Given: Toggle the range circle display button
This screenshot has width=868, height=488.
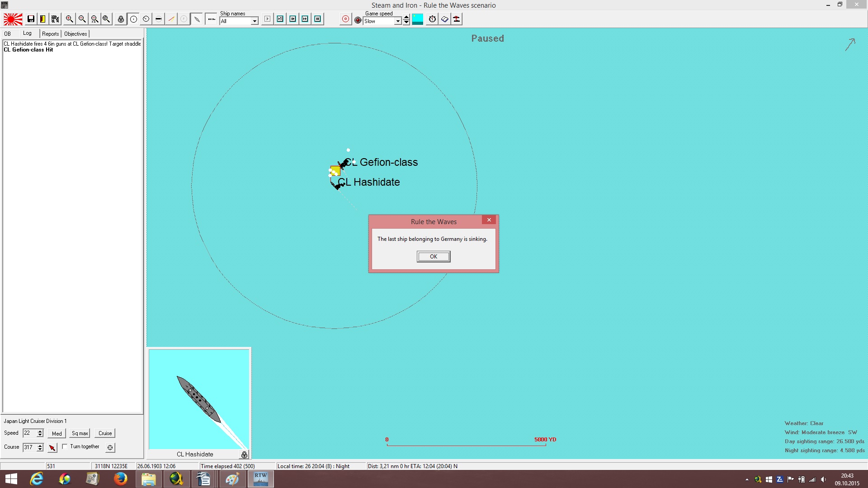Looking at the screenshot, I should pos(133,19).
